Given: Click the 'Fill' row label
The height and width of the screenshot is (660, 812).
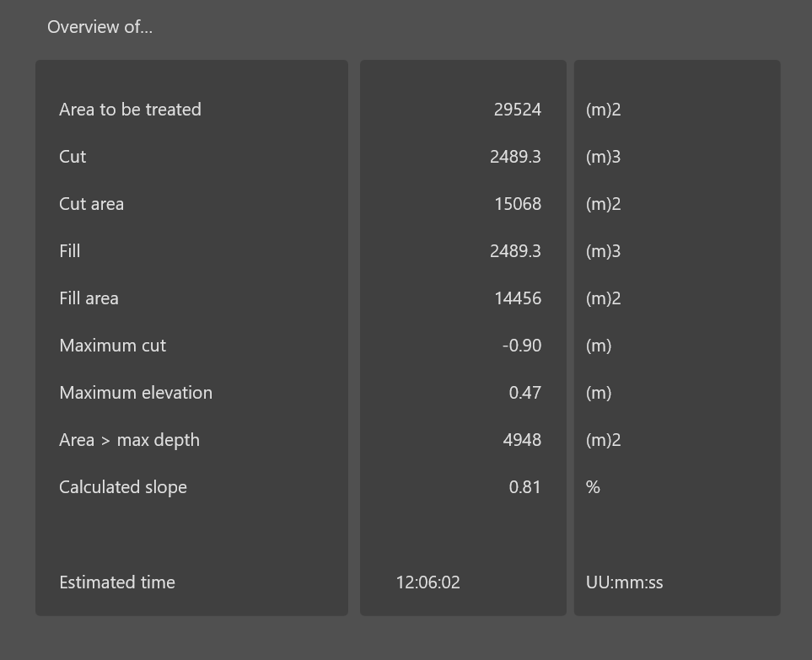Looking at the screenshot, I should [70, 251].
